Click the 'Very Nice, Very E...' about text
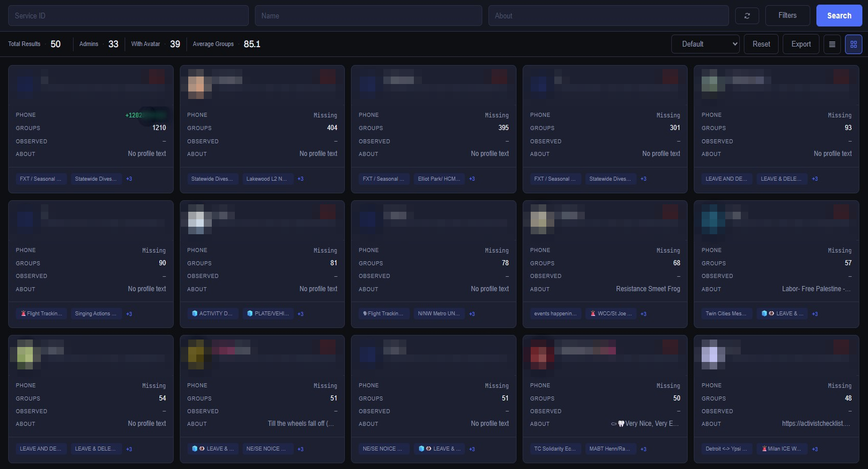 [646, 424]
